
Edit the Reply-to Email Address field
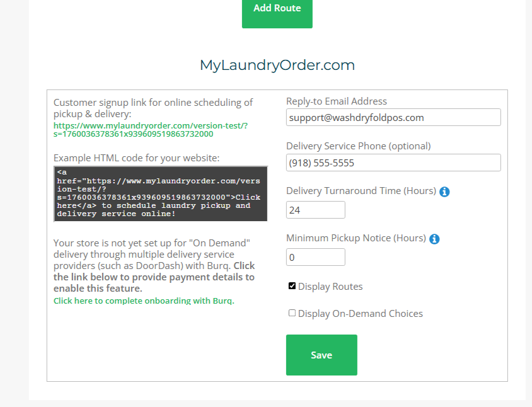(x=393, y=117)
